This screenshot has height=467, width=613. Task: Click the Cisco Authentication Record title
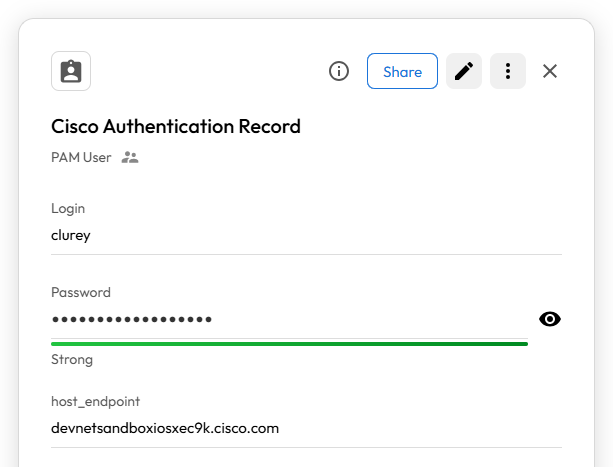click(176, 126)
